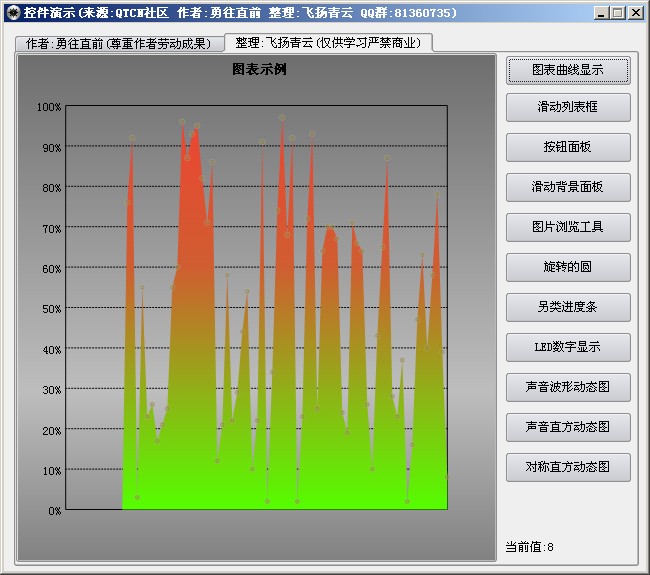
Task: Click the 90% axis label
Action: (x=52, y=148)
